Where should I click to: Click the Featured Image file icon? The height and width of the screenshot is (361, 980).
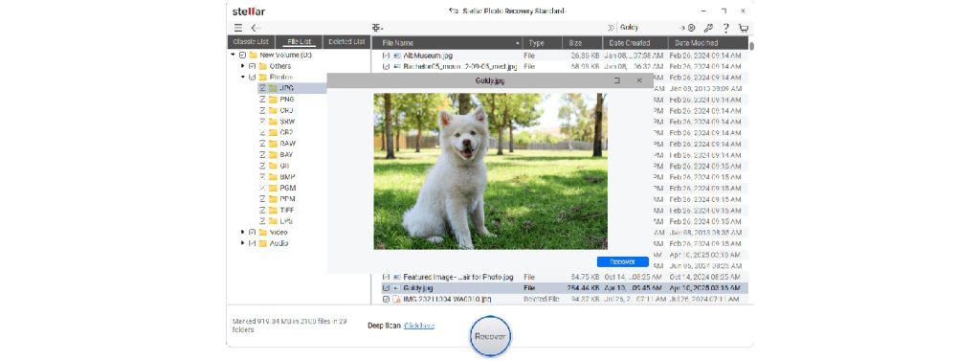397,277
